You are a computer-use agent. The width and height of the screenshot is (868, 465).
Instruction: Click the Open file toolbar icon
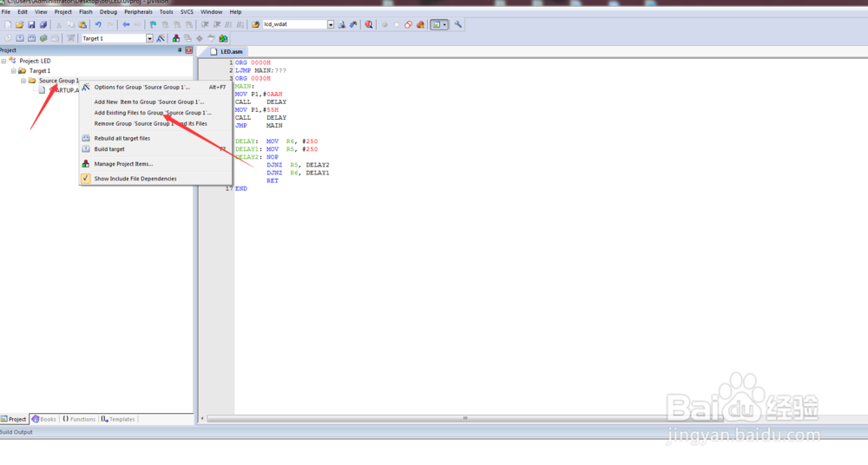point(19,24)
